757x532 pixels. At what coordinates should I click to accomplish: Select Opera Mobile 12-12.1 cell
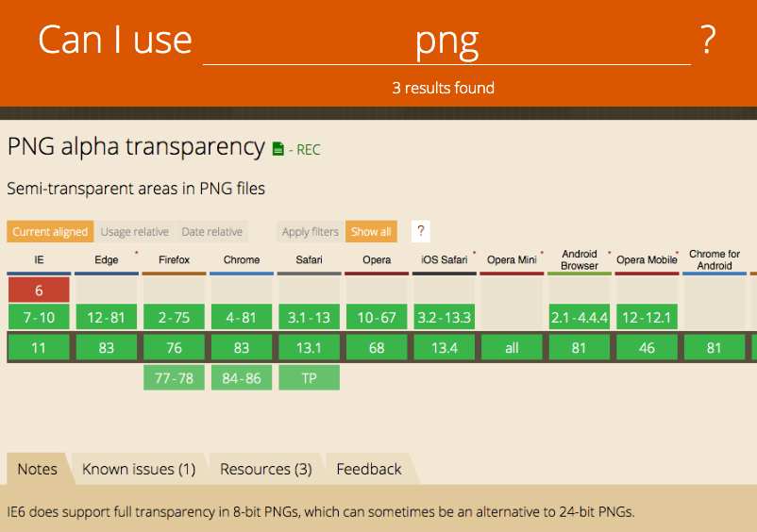point(647,317)
